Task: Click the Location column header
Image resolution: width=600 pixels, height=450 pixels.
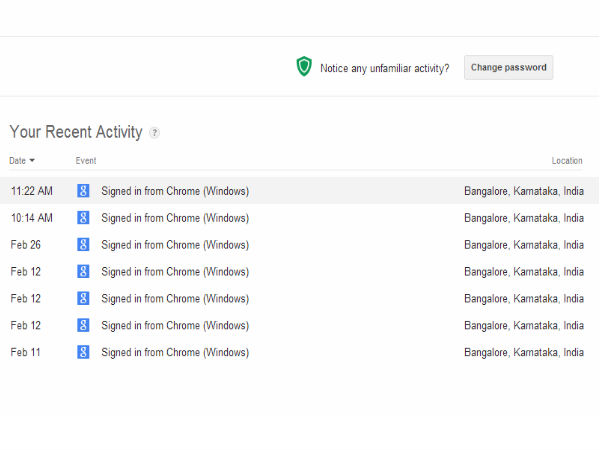Action: (x=566, y=161)
